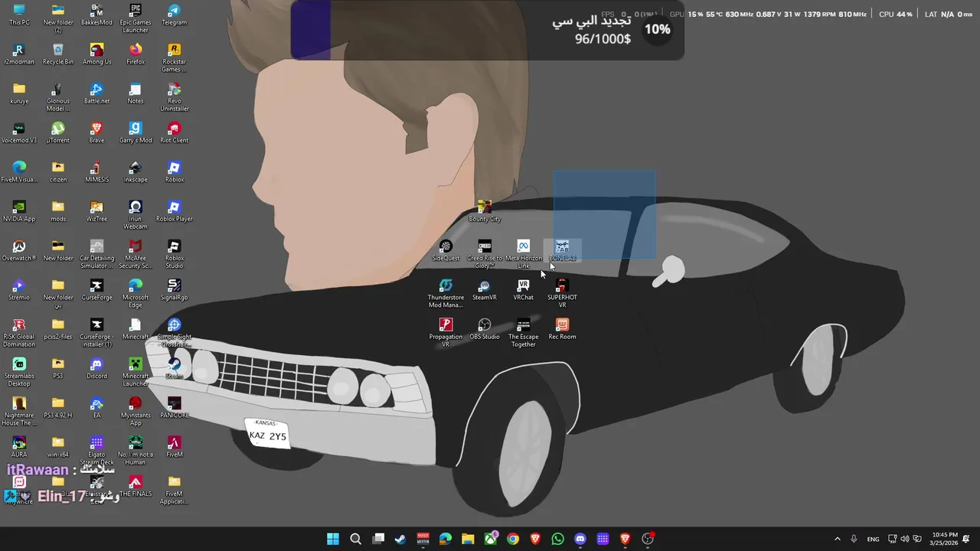980x551 pixels.
Task: Open the Recycle Bin icon
Action: pos(58,54)
